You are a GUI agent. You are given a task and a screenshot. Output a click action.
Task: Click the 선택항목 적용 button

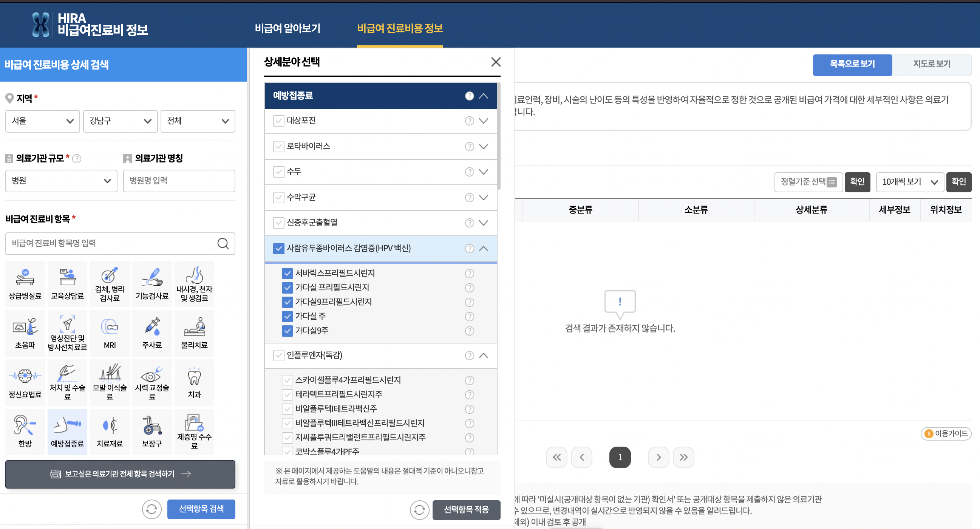click(466, 509)
